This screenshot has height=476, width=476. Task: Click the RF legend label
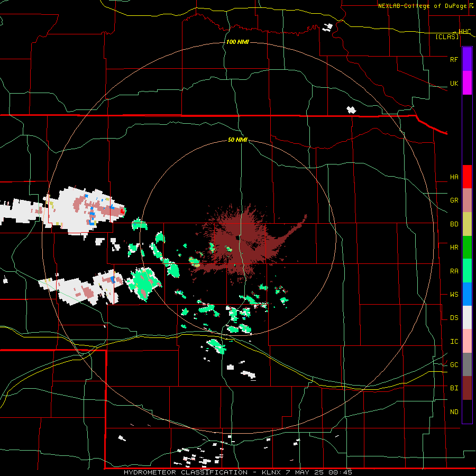point(454,59)
